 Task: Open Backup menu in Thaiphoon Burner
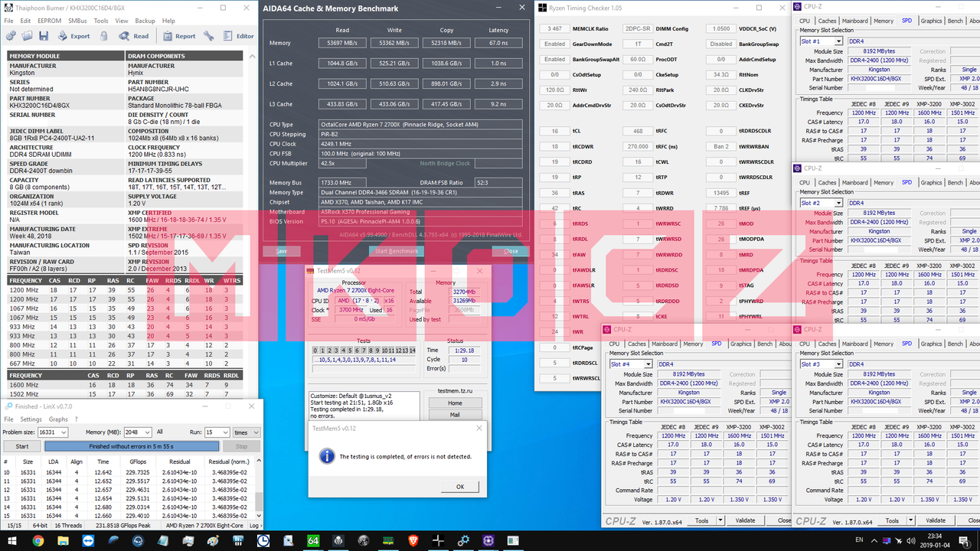pos(145,21)
